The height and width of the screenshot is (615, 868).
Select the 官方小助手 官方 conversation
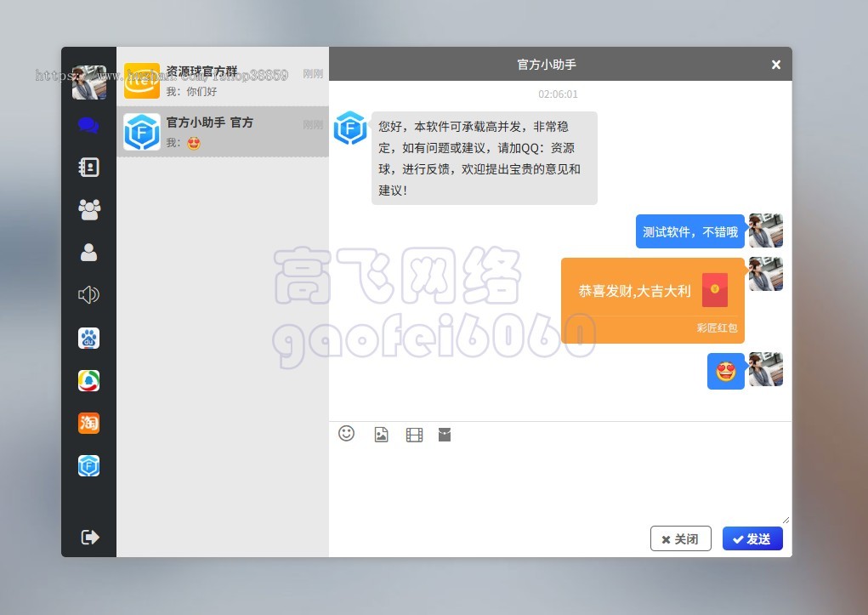[223, 132]
